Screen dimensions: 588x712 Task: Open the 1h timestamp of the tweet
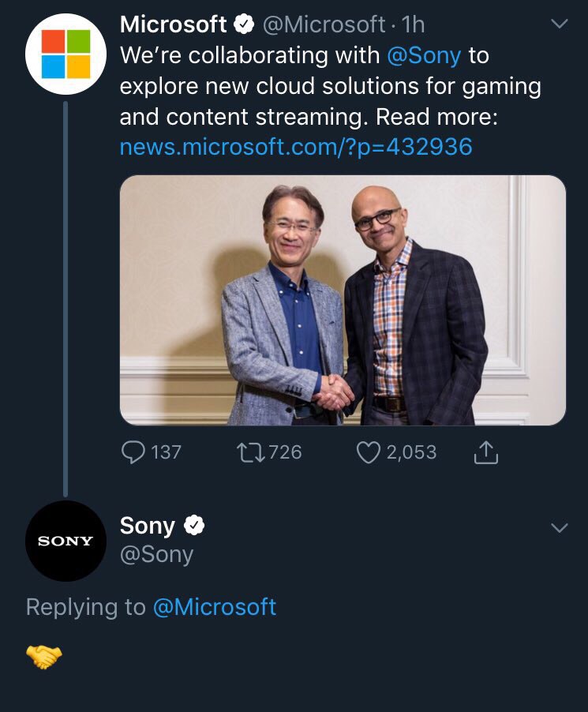(414, 25)
